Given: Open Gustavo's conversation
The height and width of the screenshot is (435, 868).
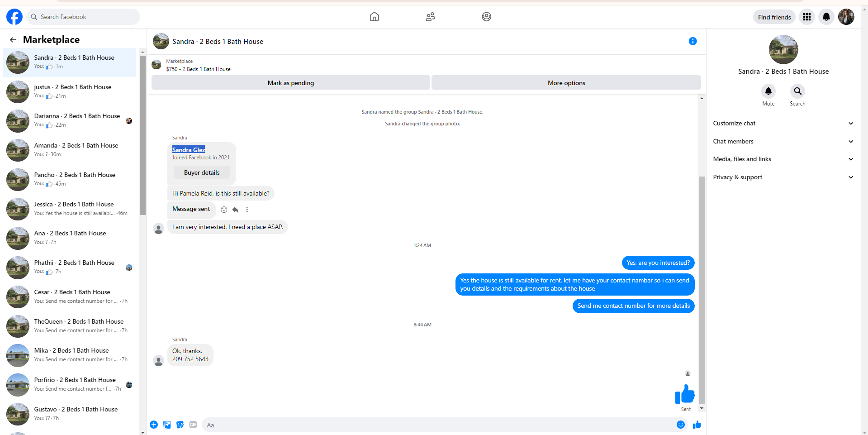Looking at the screenshot, I should pyautogui.click(x=70, y=414).
